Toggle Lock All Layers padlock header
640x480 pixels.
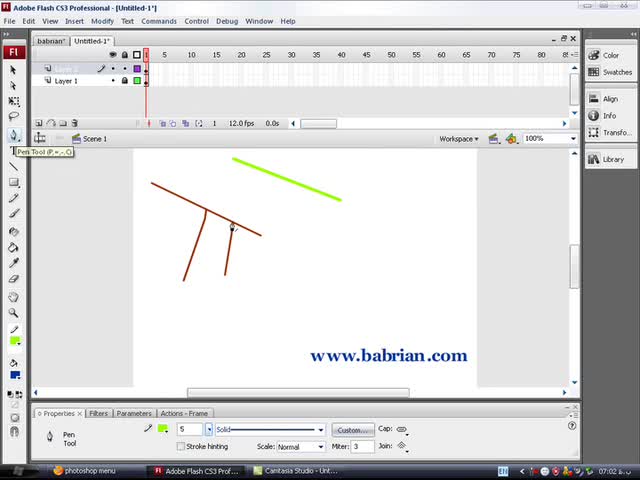coord(125,55)
